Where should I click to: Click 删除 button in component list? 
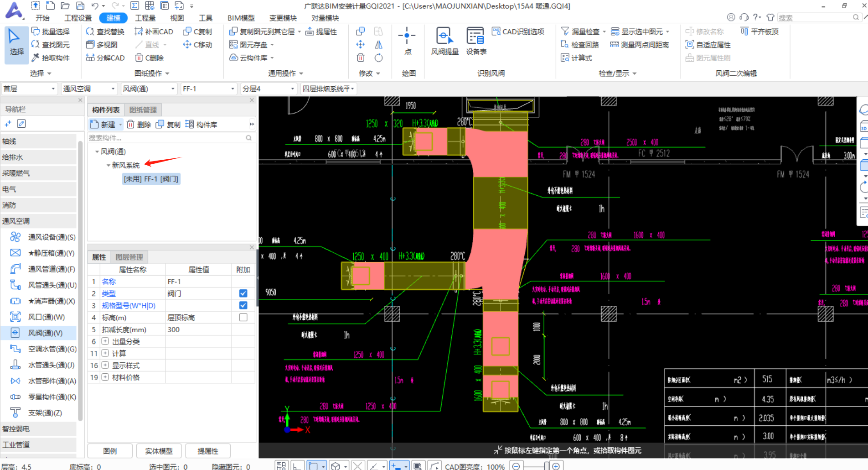[x=139, y=125]
